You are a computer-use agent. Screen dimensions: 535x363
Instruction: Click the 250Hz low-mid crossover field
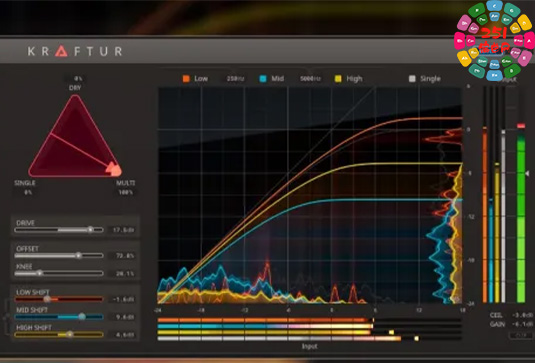coord(235,79)
